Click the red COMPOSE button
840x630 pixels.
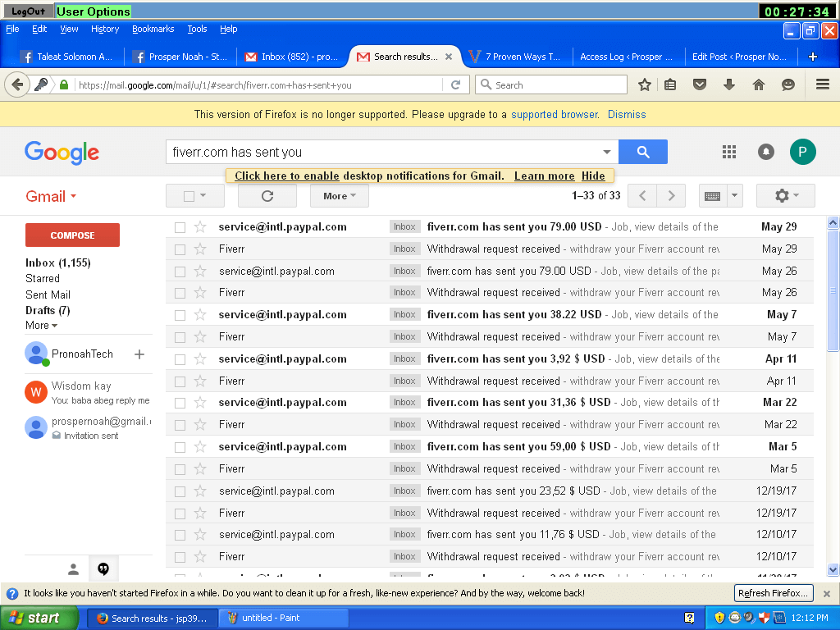click(x=72, y=235)
